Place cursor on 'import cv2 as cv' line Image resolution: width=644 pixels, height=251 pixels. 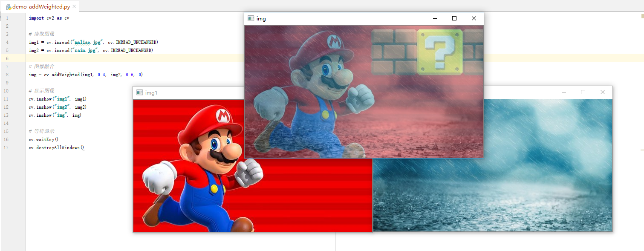[x=49, y=18]
